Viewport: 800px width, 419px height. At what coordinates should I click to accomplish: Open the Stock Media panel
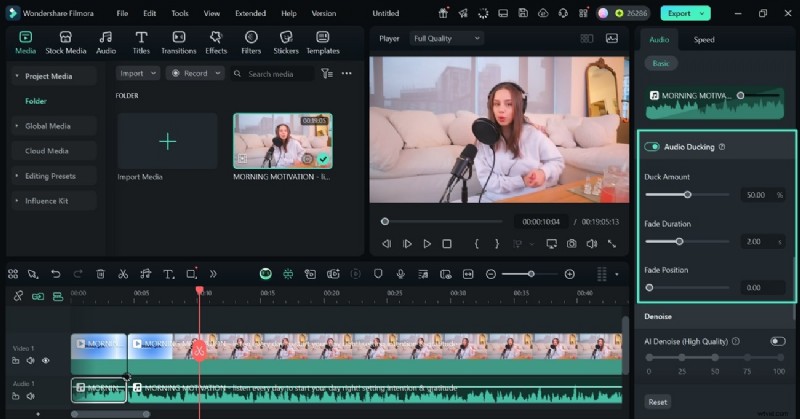[x=66, y=42]
